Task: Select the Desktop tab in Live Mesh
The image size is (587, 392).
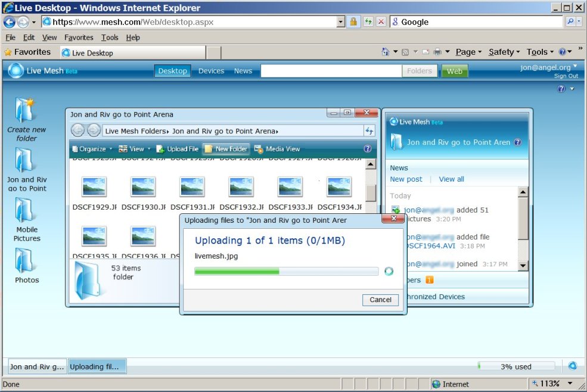Action: (173, 71)
